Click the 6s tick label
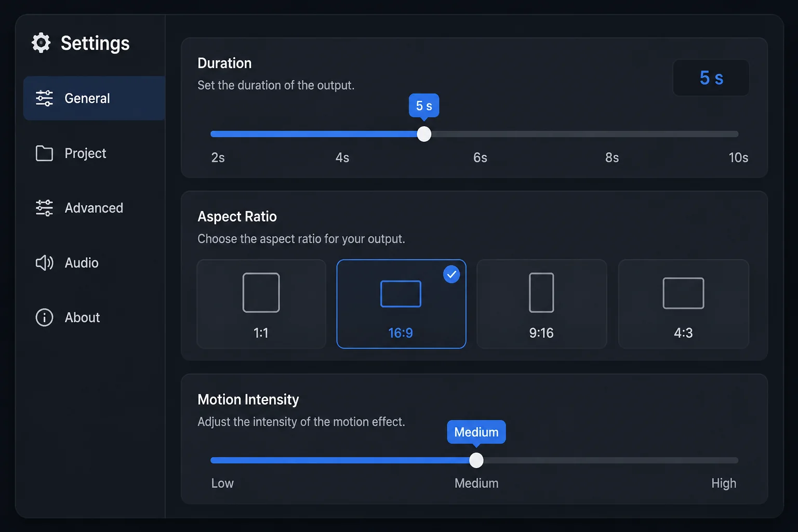 pyautogui.click(x=480, y=157)
